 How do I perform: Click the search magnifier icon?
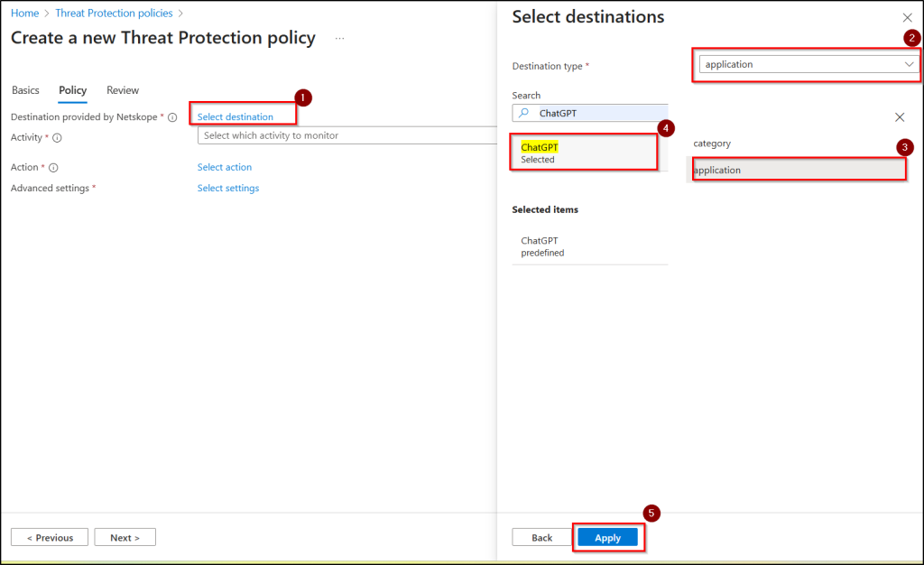[523, 114]
